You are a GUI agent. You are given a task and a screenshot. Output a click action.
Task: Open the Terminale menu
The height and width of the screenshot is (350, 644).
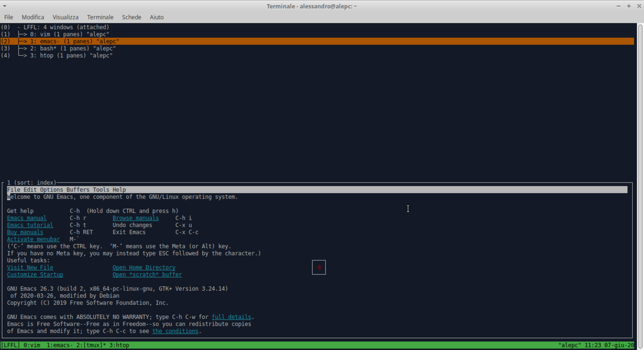click(100, 17)
